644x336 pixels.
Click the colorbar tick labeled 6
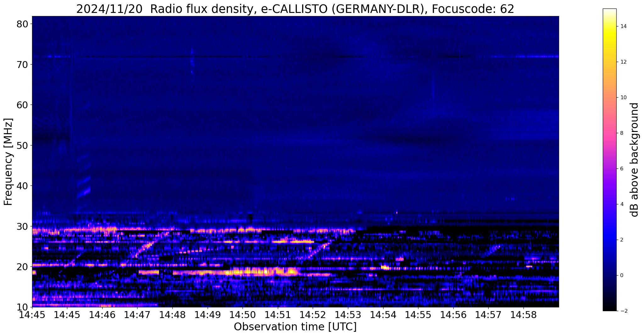coord(621,169)
